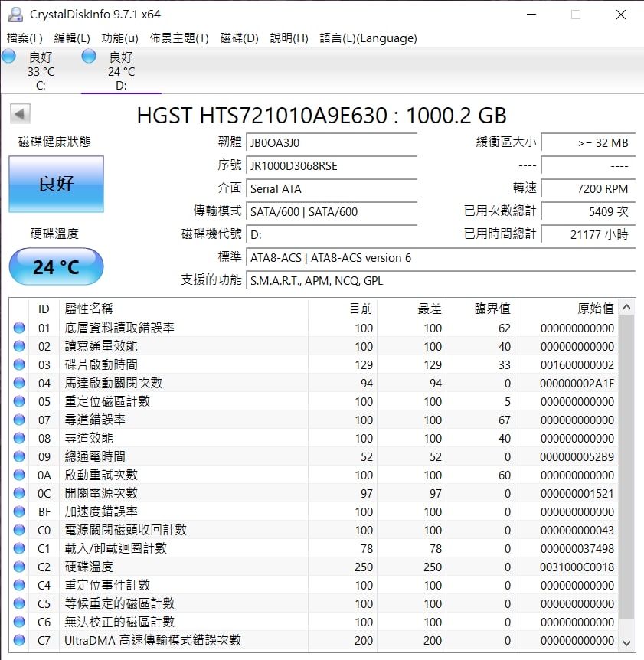Click the C: drive status orb
This screenshot has height=660, width=644.
(9, 56)
